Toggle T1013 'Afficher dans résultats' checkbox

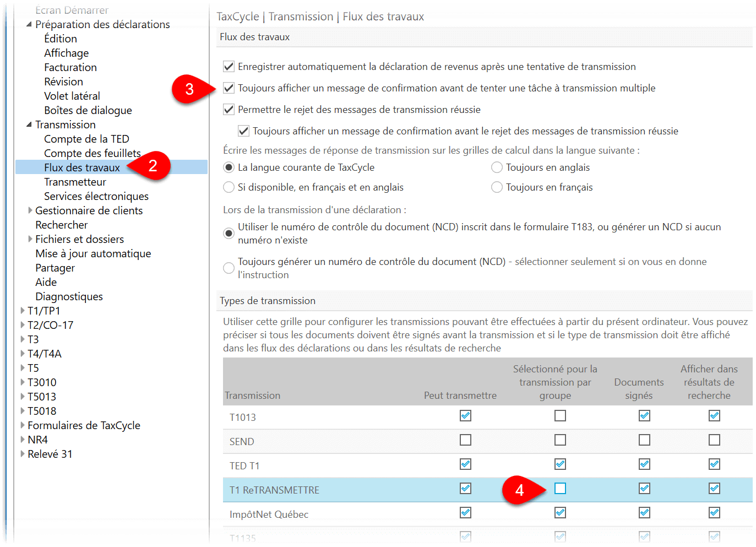(714, 416)
